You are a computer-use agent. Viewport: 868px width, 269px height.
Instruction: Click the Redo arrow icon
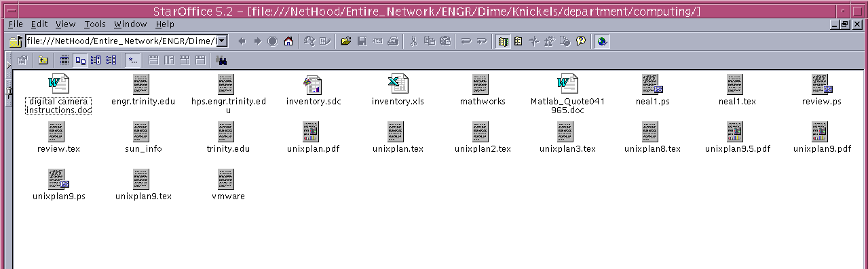pos(482,41)
